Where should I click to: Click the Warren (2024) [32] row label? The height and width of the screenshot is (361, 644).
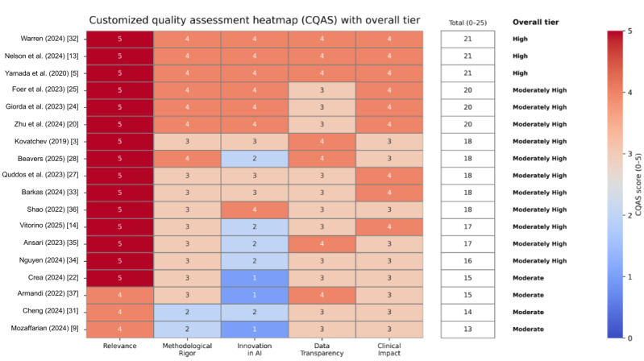pyautogui.click(x=49, y=39)
